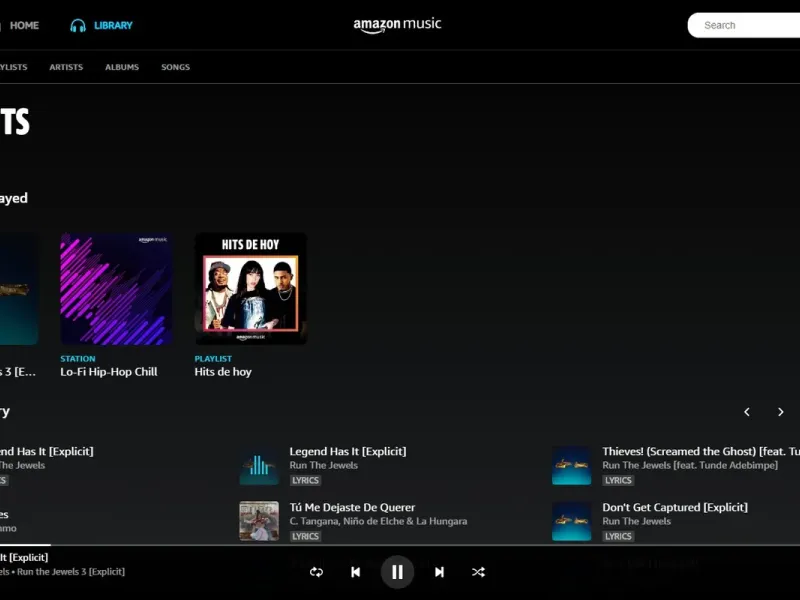Image resolution: width=800 pixels, height=600 pixels.
Task: Click the LYRICS badge under Legend Has It
Action: pyautogui.click(x=305, y=480)
